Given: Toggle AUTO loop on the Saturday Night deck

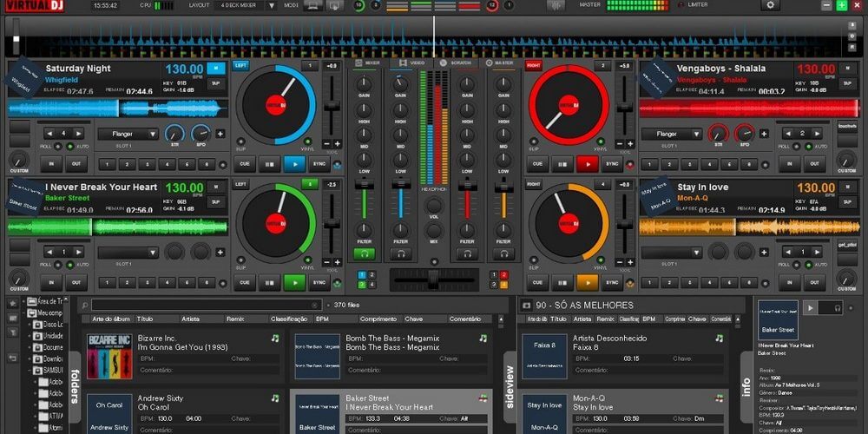Looking at the screenshot, I should tap(69, 146).
